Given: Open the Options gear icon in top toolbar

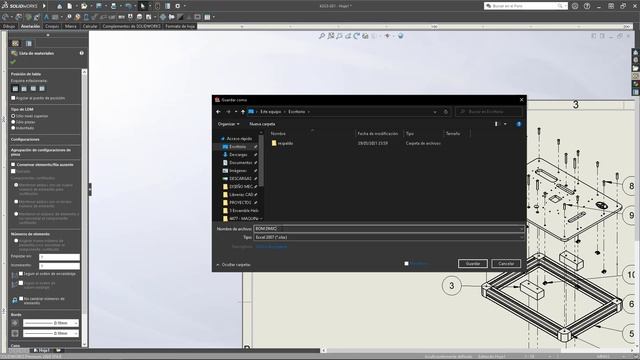Looking at the screenshot, I should point(178,6).
